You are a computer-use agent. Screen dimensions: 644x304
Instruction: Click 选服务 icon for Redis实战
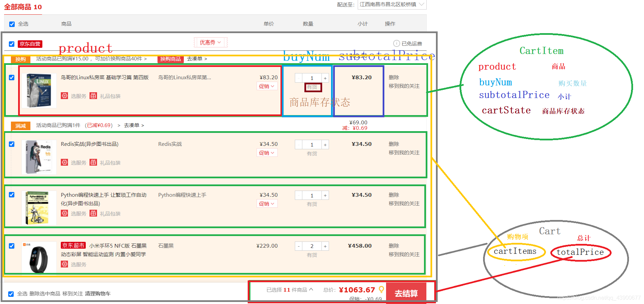65,163
